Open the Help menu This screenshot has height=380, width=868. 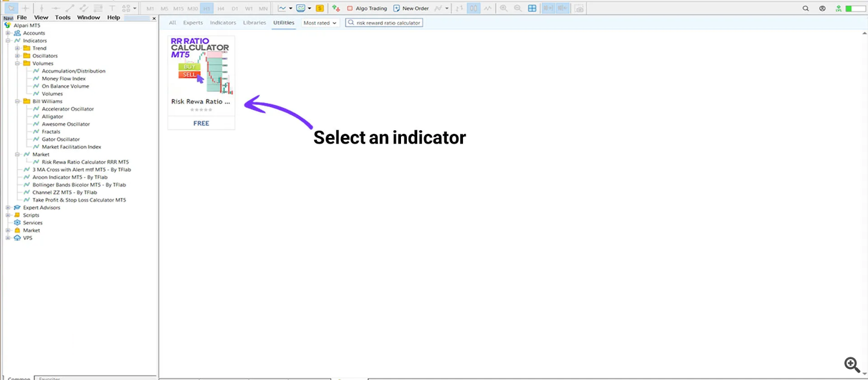(x=113, y=17)
